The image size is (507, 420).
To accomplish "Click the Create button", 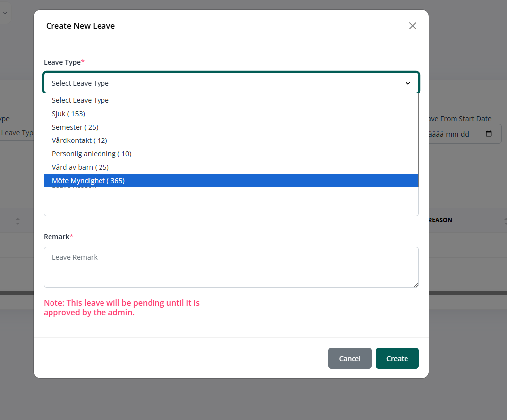I will point(397,358).
